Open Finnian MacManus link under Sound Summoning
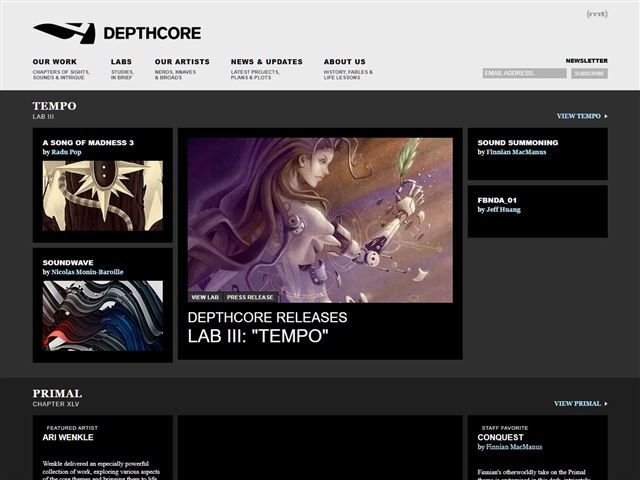 tap(516, 152)
